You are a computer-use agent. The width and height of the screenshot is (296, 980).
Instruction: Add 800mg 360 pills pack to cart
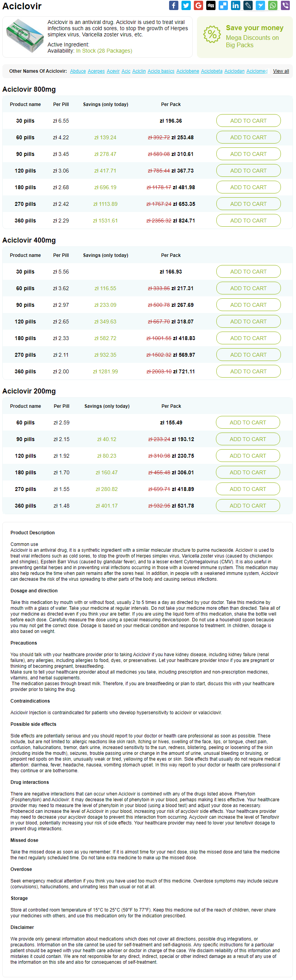[248, 221]
